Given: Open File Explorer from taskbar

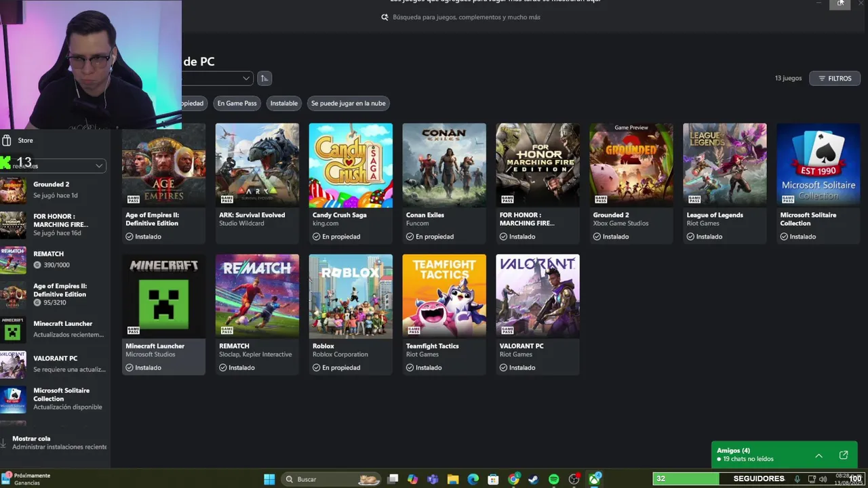Looking at the screenshot, I should pos(453,479).
